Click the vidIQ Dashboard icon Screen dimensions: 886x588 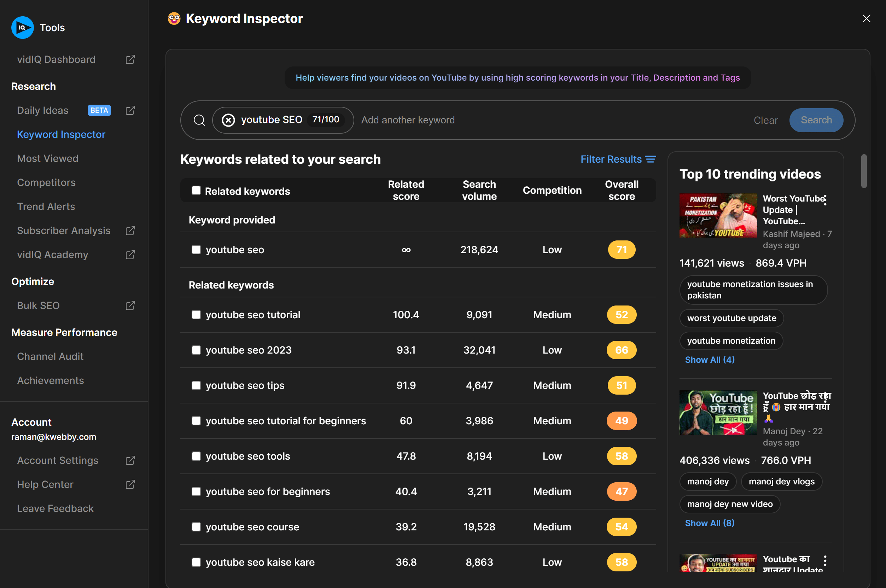click(x=129, y=59)
